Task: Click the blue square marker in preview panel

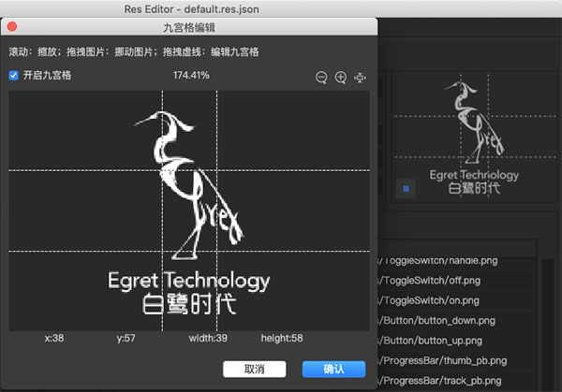Action: [x=407, y=189]
